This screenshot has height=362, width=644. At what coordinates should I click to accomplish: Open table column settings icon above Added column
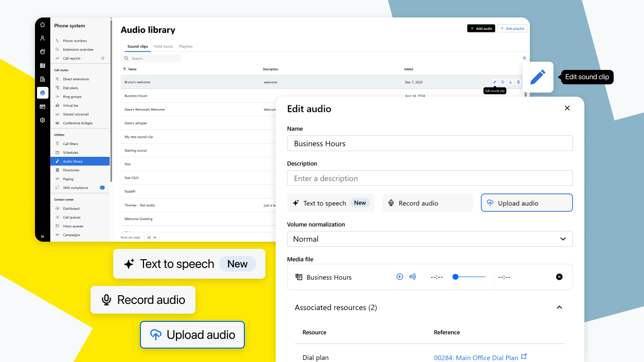tap(524, 58)
